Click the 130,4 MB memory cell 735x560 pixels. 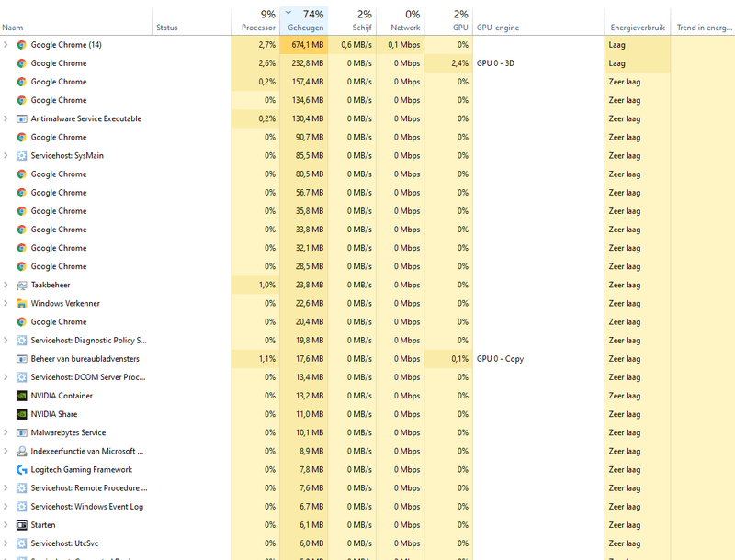304,119
